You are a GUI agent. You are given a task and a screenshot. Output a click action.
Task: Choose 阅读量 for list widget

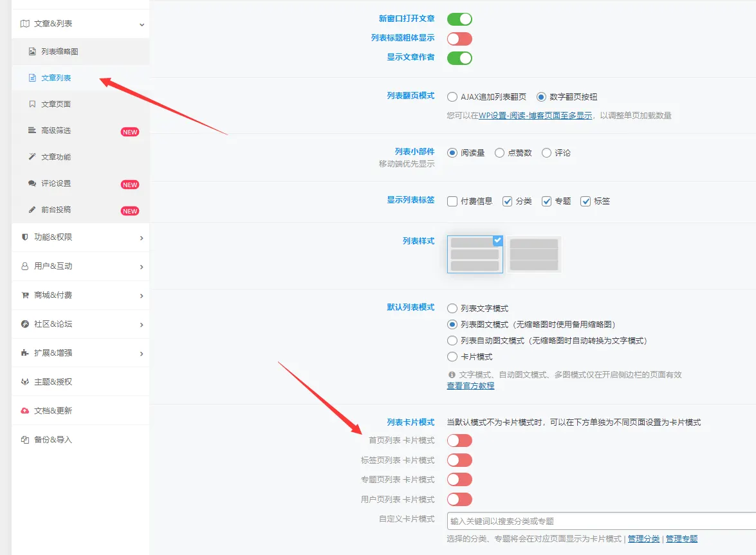(x=452, y=152)
